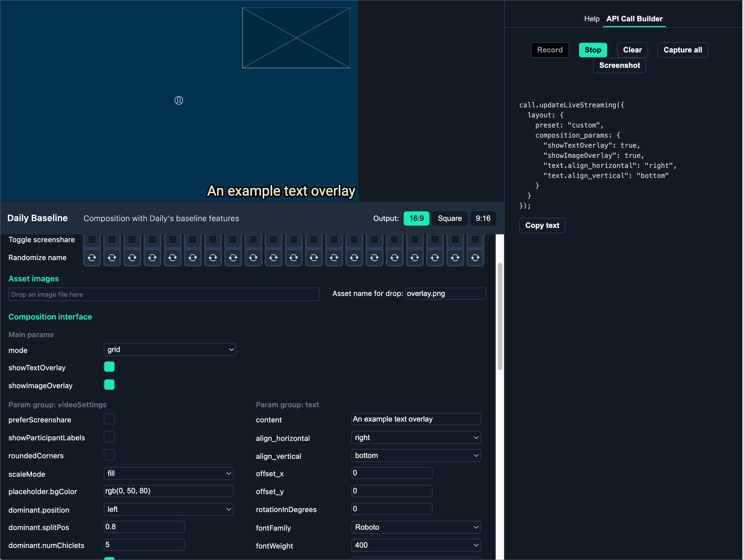Check the roundedCorners option

pos(109,455)
